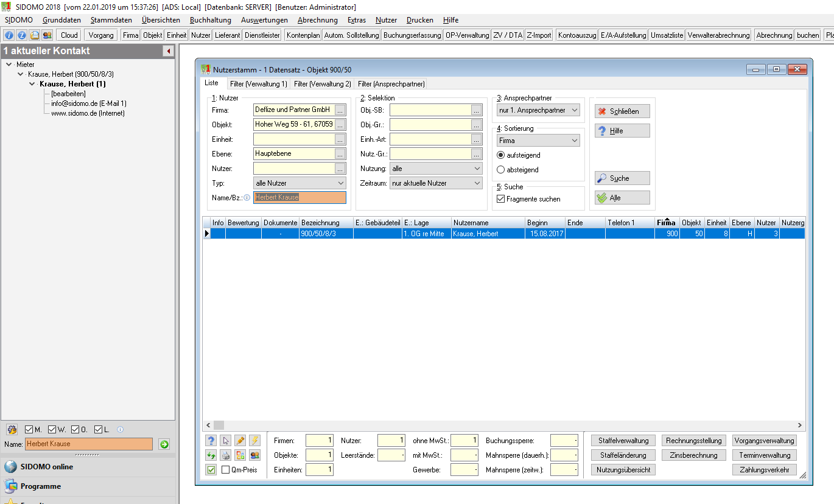Open Nutz.-Gr. lookup ellipsis button

point(477,154)
